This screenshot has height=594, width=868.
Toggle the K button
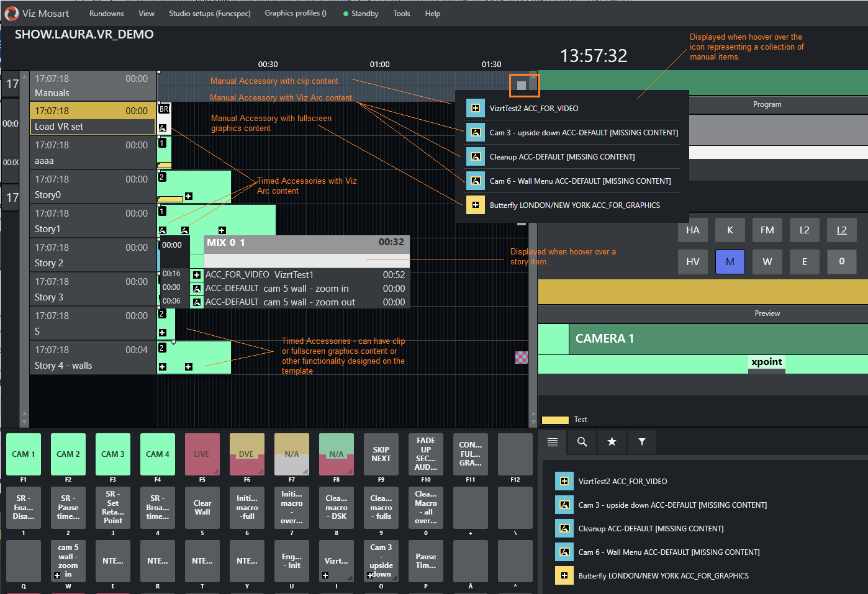[730, 230]
